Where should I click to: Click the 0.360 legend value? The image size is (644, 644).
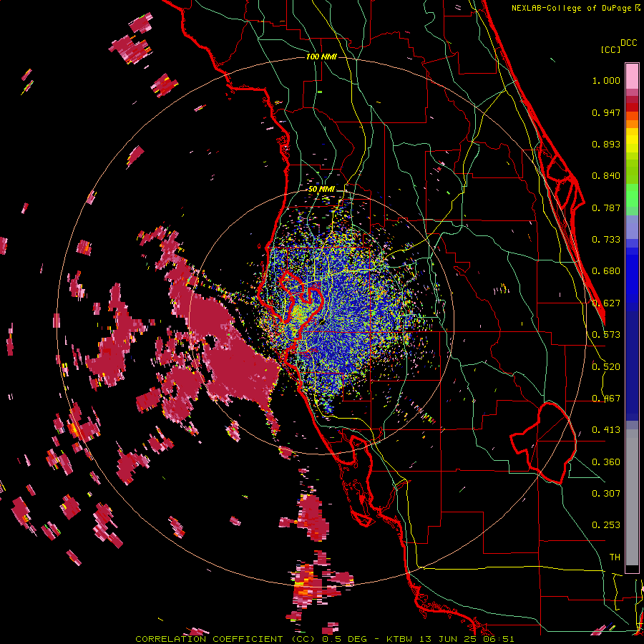(x=606, y=462)
